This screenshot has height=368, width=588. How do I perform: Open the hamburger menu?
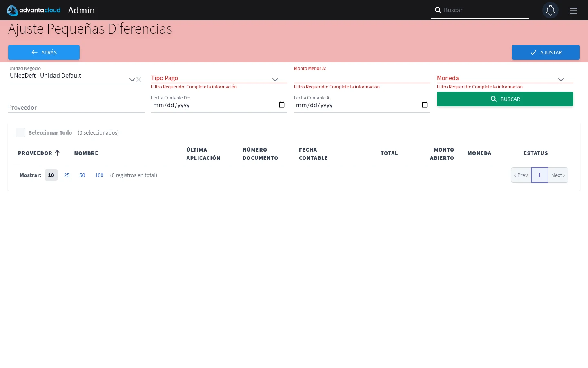tap(573, 11)
